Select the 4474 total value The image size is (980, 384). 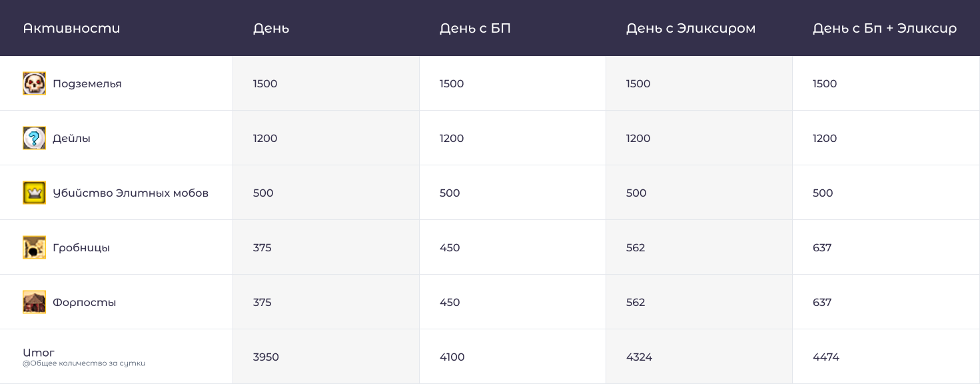click(826, 357)
